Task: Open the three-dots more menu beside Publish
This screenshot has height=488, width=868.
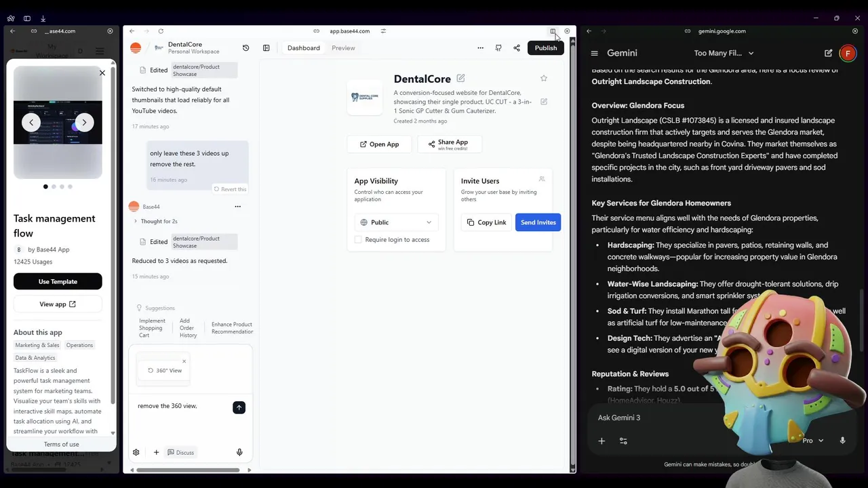Action: [x=480, y=48]
